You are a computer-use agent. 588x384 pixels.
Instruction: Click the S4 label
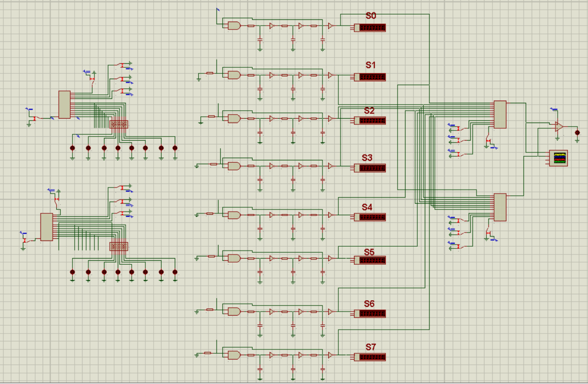[367, 207]
